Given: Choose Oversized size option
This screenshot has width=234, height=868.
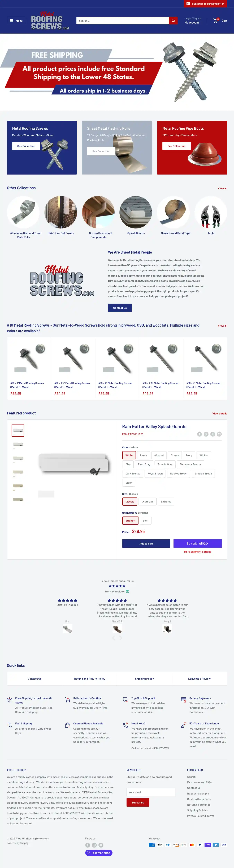Looking at the screenshot, I should point(147,502).
